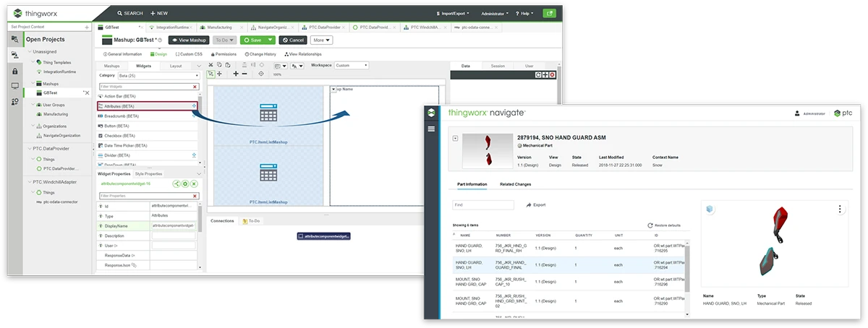Click the zoom in plus icon
Image resolution: width=868 pixels, height=328 pixels.
pos(236,74)
